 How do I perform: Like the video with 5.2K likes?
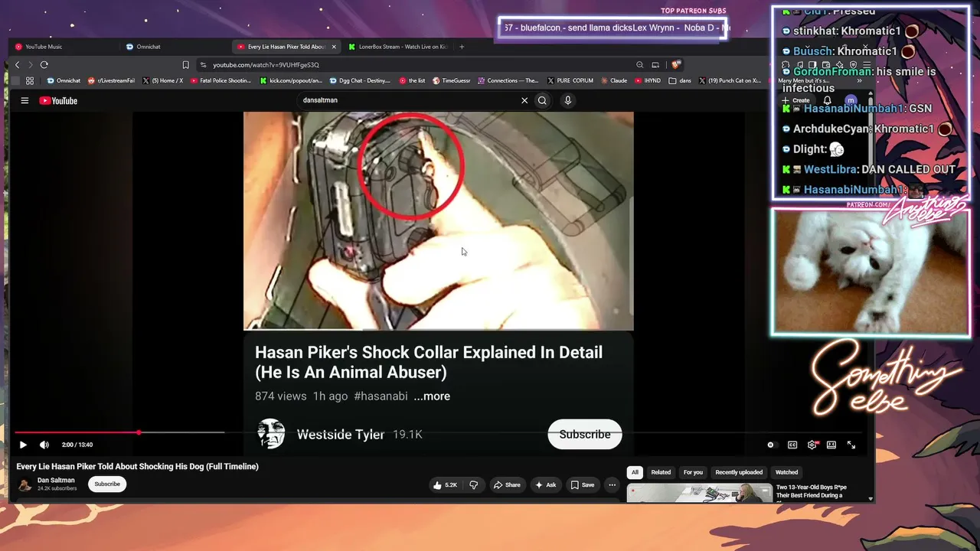tap(446, 484)
